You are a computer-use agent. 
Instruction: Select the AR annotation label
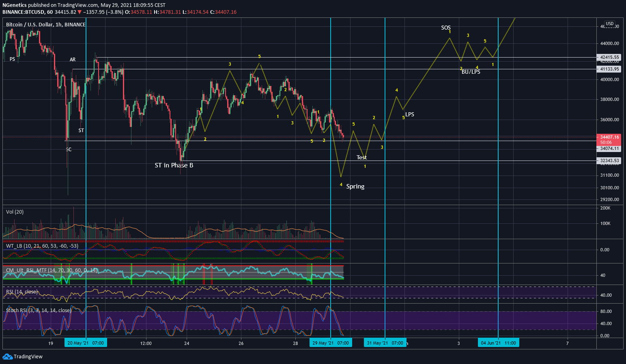pos(73,60)
